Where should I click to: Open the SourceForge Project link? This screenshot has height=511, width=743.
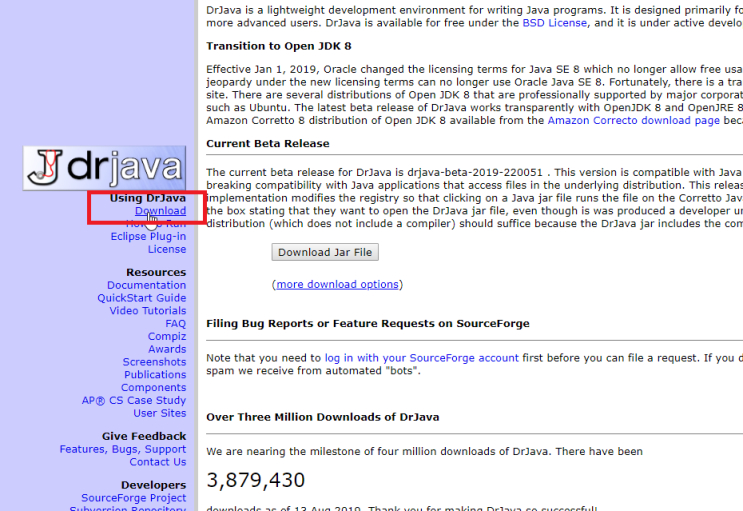134,498
